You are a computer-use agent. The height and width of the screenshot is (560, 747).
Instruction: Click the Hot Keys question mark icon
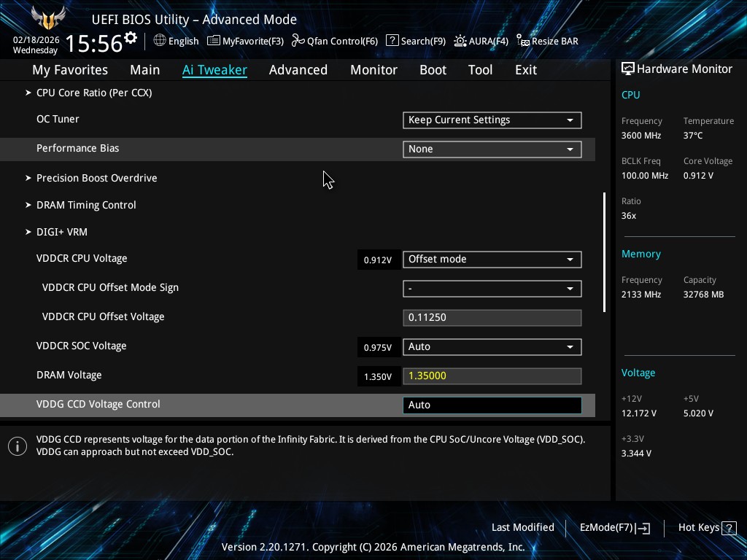[729, 528]
